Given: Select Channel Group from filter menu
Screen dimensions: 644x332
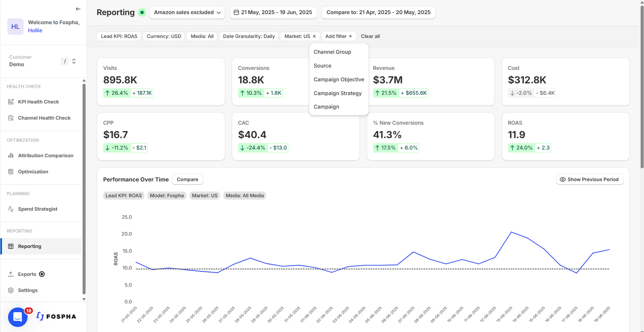Looking at the screenshot, I should click(332, 52).
